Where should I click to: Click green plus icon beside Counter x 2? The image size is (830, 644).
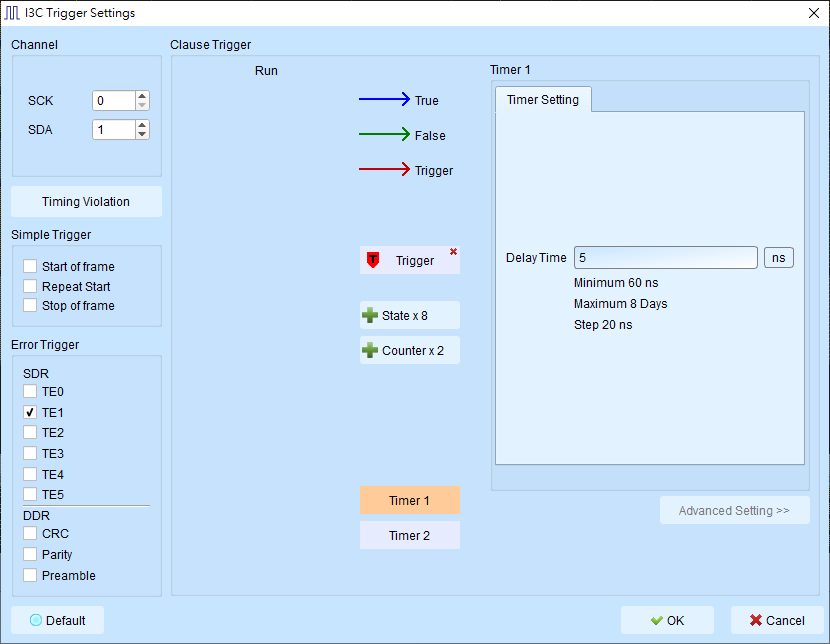pyautogui.click(x=369, y=350)
